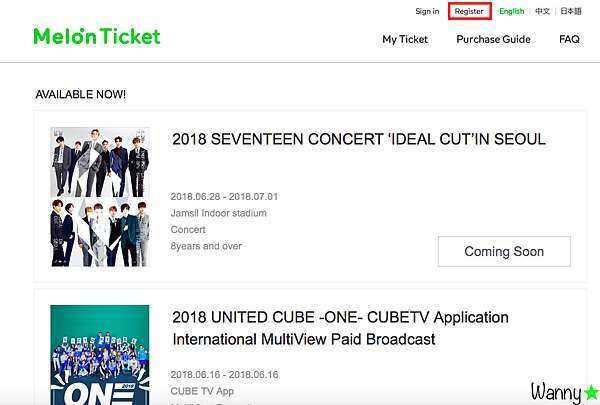Click the Wanny star watermark icon
The width and height of the screenshot is (600, 405).
(x=592, y=392)
